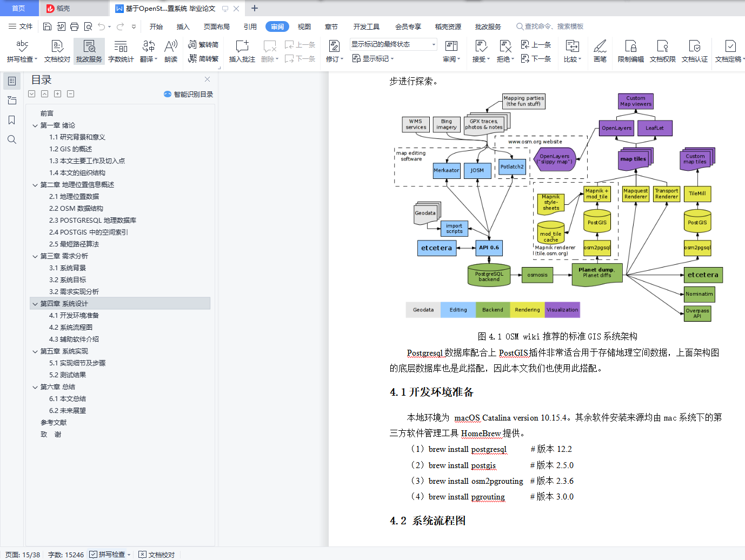
Task: Click the page count 15/38 in status bar
Action: pyautogui.click(x=23, y=555)
